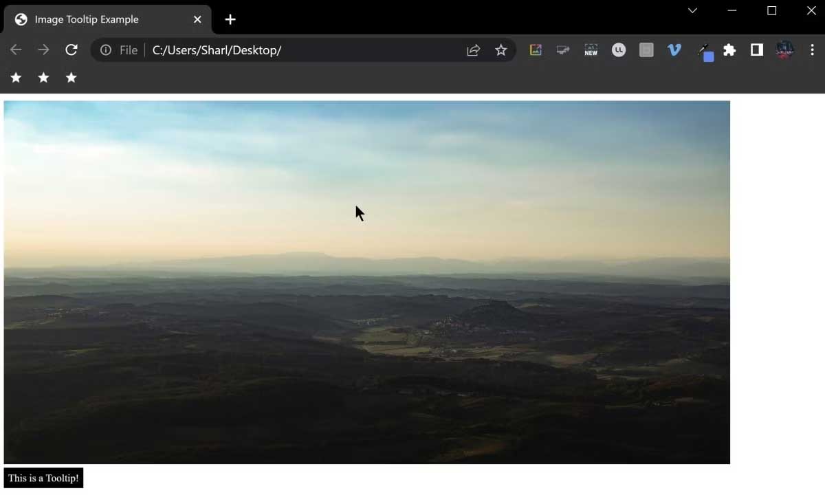Open the colorful image-frame extension
The height and width of the screenshot is (504, 825).
click(536, 50)
